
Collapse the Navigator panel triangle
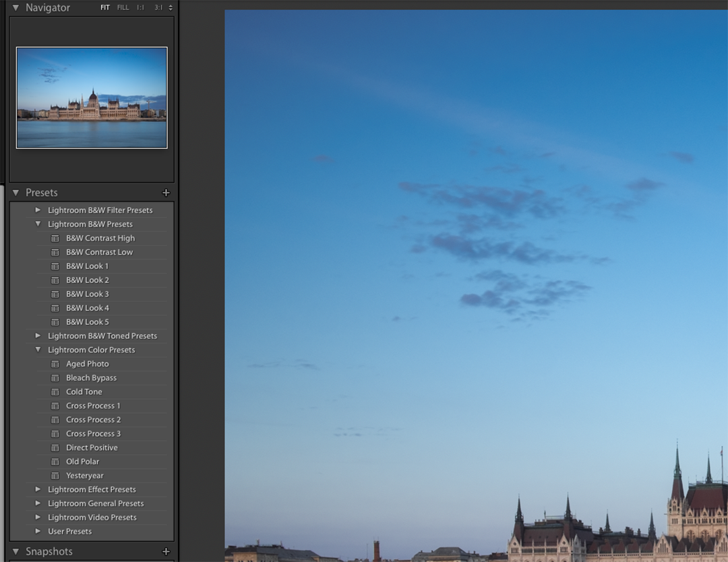16,7
